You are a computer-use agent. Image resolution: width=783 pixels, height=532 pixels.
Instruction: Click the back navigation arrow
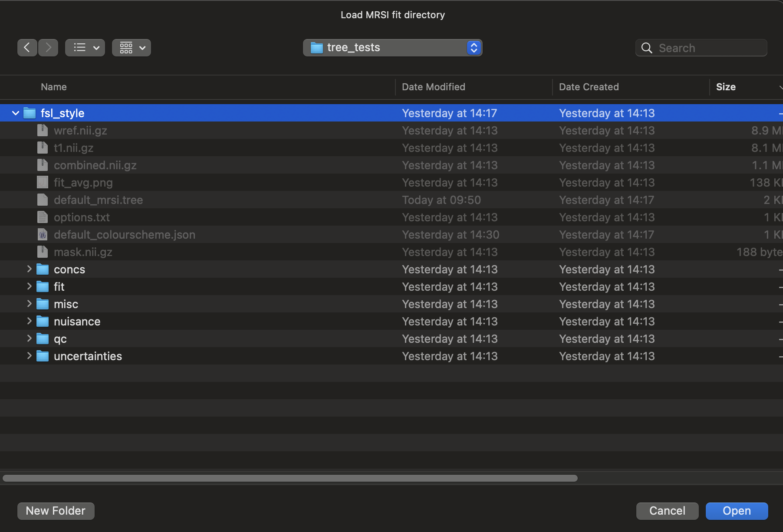click(x=27, y=48)
